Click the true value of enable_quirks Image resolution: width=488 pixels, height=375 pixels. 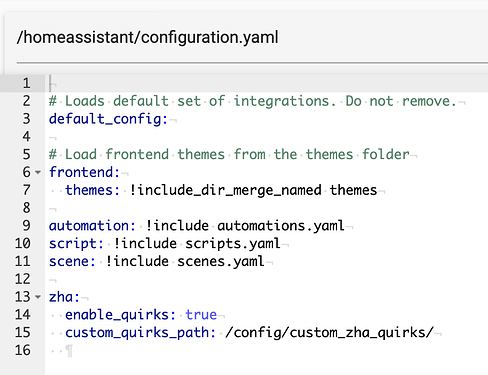tap(201, 315)
